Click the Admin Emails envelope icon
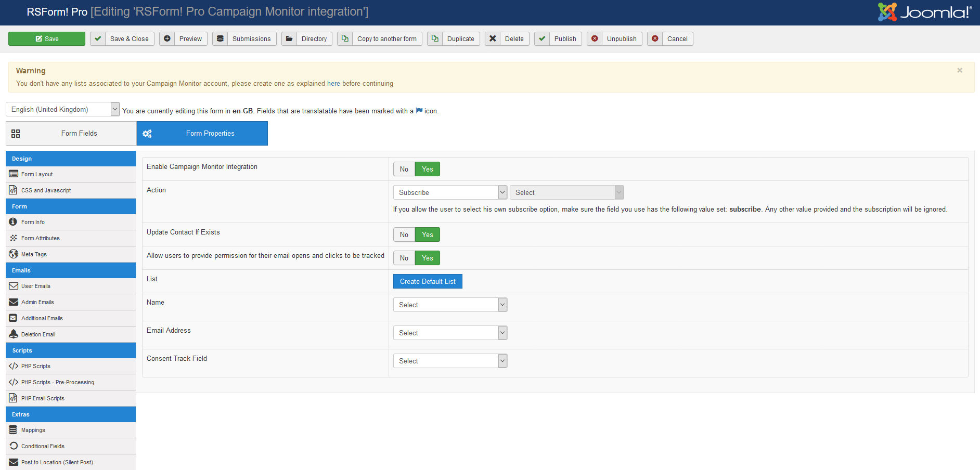This screenshot has height=470, width=980. [x=14, y=302]
